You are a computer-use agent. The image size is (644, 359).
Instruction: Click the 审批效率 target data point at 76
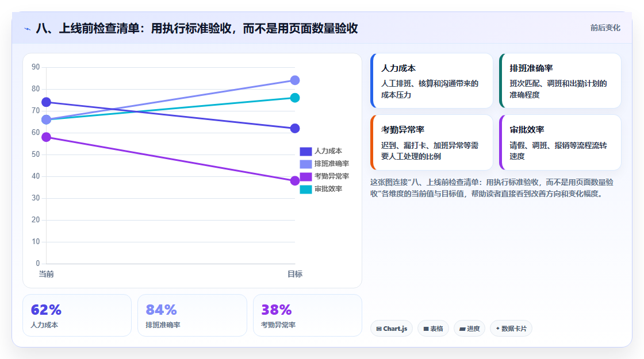[x=295, y=98]
